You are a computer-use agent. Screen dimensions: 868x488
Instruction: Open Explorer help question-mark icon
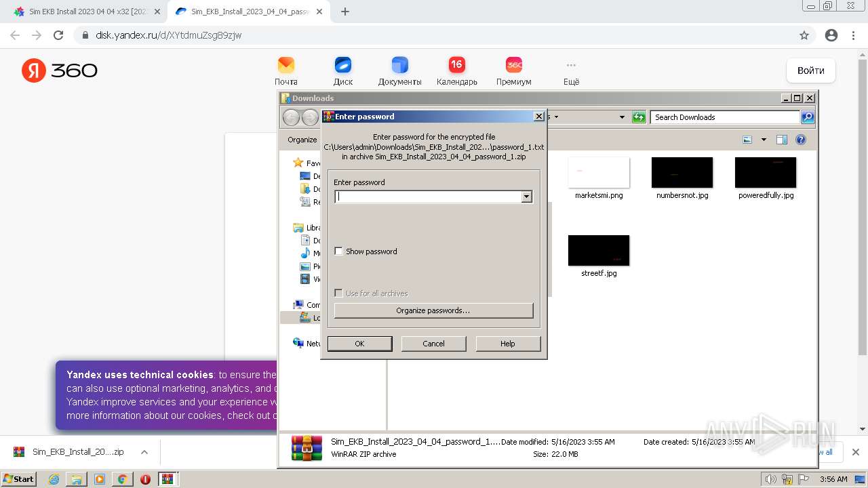click(x=801, y=140)
